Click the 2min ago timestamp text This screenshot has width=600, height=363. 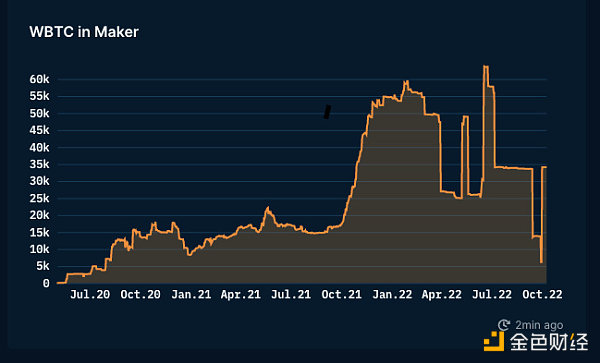(539, 325)
